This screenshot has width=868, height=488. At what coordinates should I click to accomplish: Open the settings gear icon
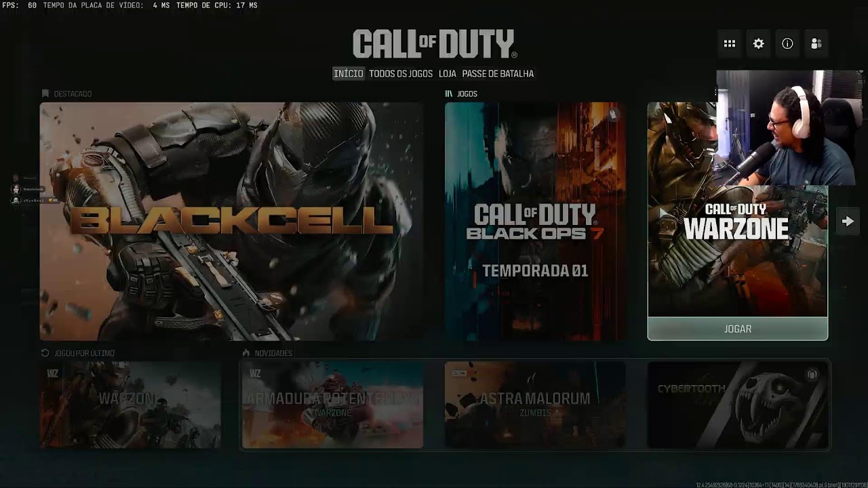click(759, 43)
